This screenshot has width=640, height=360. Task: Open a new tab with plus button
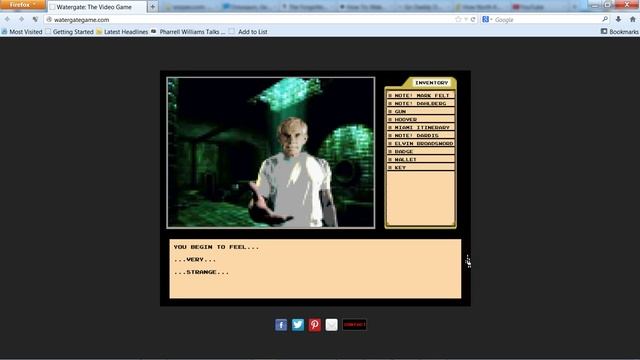(x=152, y=7)
